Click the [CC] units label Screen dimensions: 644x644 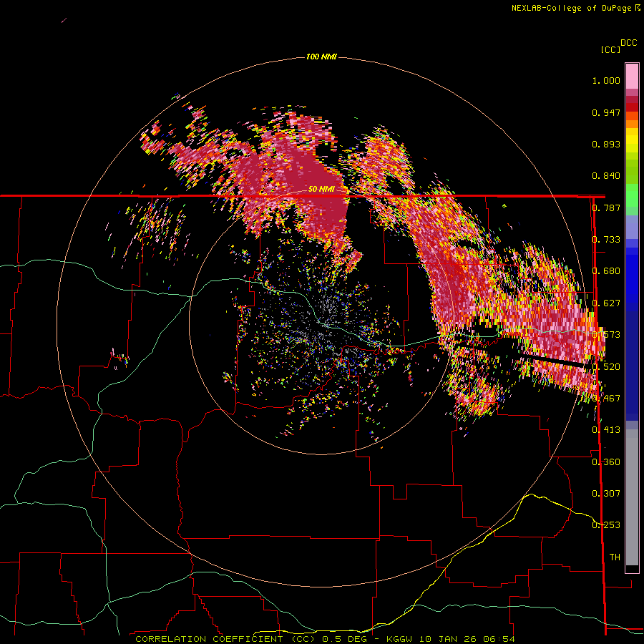coord(610,49)
